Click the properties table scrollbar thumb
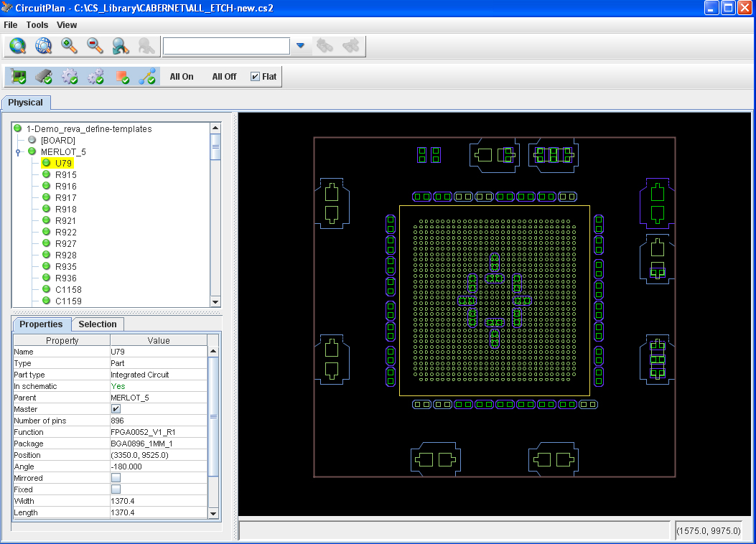The height and width of the screenshot is (544, 756). pyautogui.click(x=213, y=416)
